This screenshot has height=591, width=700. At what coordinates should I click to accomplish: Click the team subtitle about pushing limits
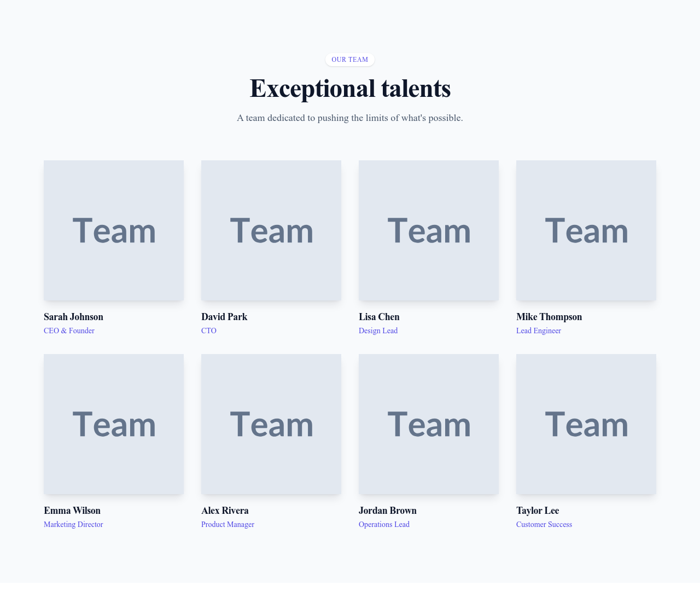[350, 118]
